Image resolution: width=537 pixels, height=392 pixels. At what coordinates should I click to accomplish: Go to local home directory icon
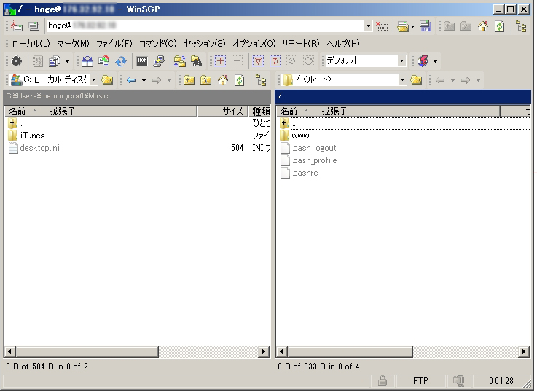(x=223, y=80)
